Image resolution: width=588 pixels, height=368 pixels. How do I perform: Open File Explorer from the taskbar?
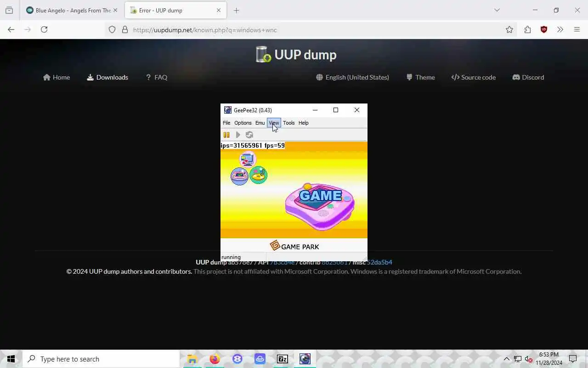[x=192, y=359]
